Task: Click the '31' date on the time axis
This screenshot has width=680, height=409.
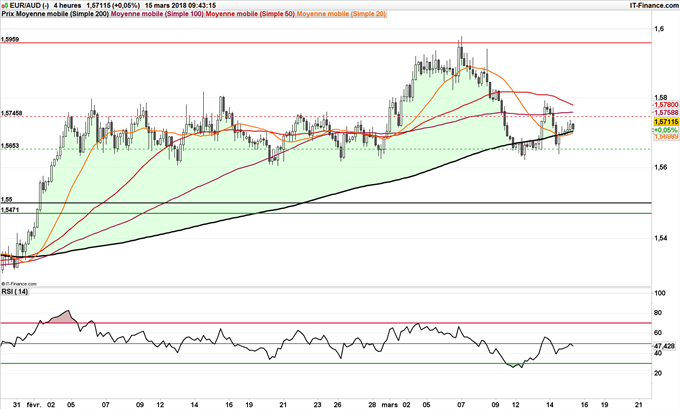Action: click(x=16, y=405)
